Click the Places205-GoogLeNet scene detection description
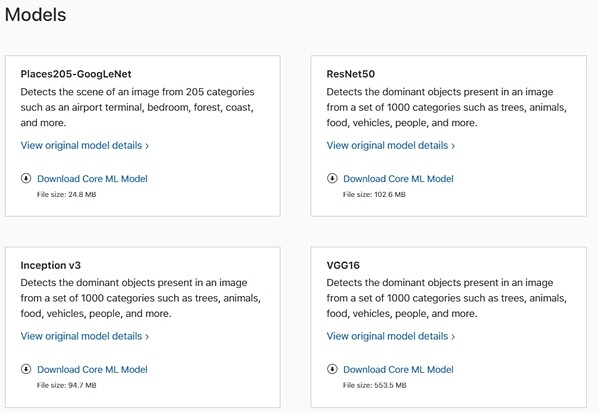The width and height of the screenshot is (599, 413). point(138,107)
